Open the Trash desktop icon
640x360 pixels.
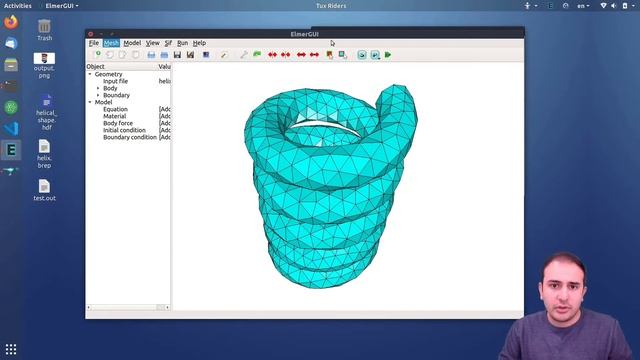coord(44,30)
